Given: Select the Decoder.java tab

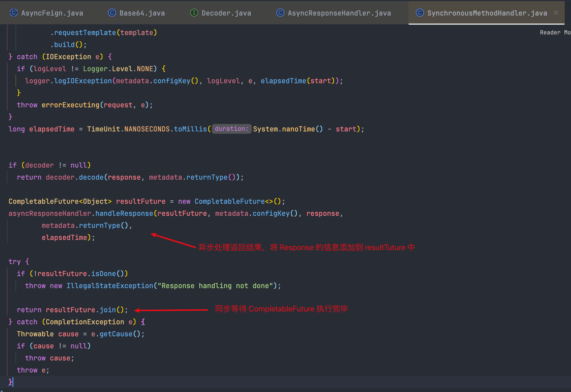Looking at the screenshot, I should [x=221, y=13].
